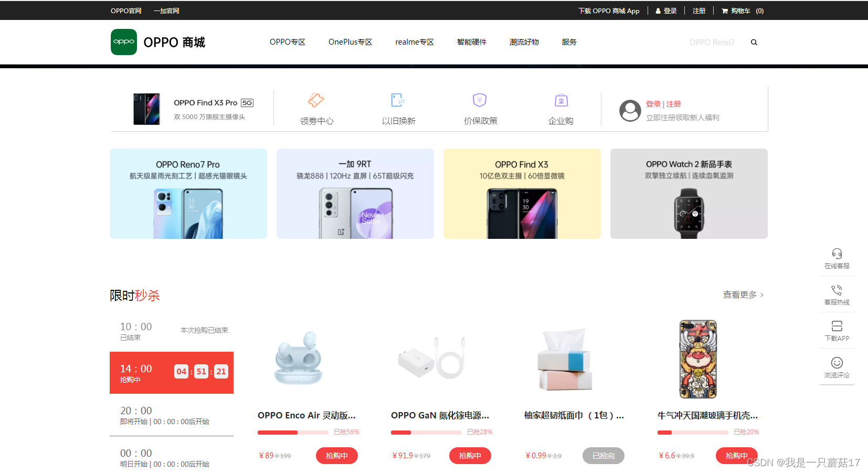This screenshot has width=868, height=473.
Task: Open the browse reviews smiley icon
Action: [837, 363]
